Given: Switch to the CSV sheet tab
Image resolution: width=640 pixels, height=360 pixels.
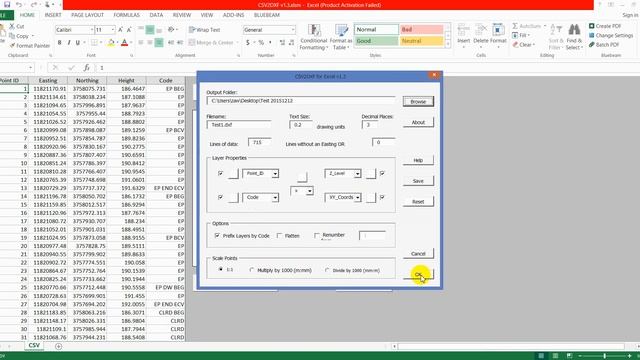Looking at the screenshot, I should point(34,345).
